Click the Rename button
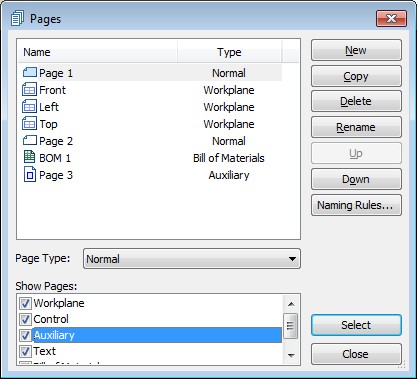This screenshot has height=379, width=417. 356,127
